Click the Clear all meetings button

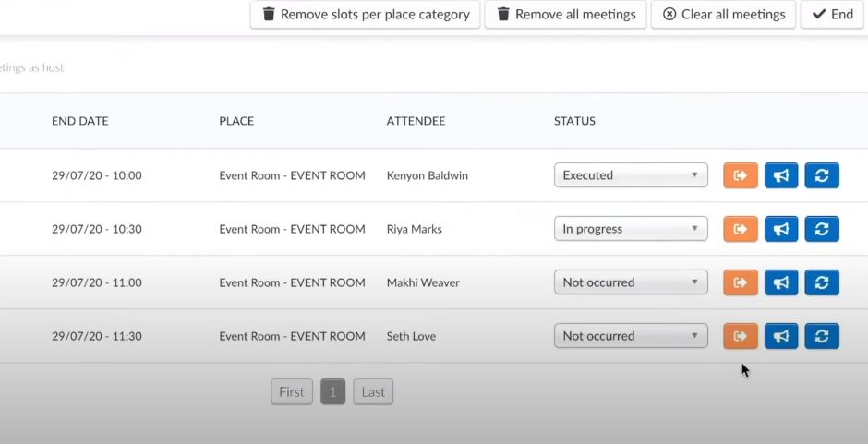(x=723, y=15)
